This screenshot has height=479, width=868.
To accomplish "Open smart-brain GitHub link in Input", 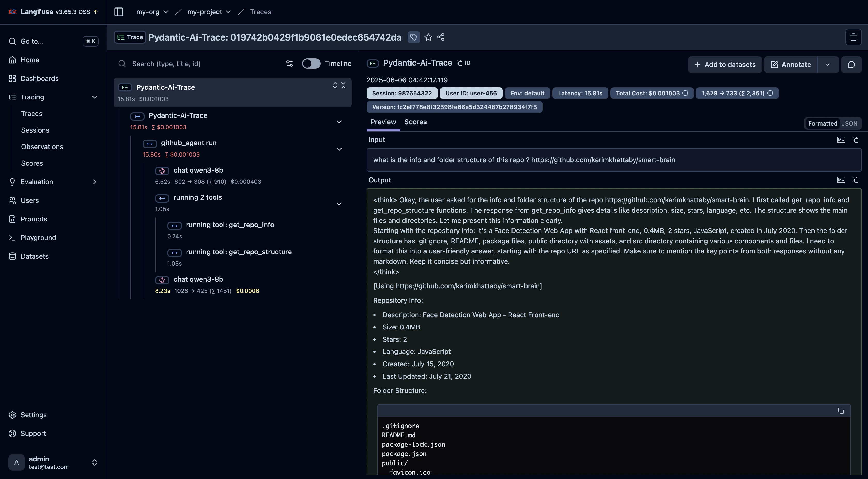I will coord(603,160).
